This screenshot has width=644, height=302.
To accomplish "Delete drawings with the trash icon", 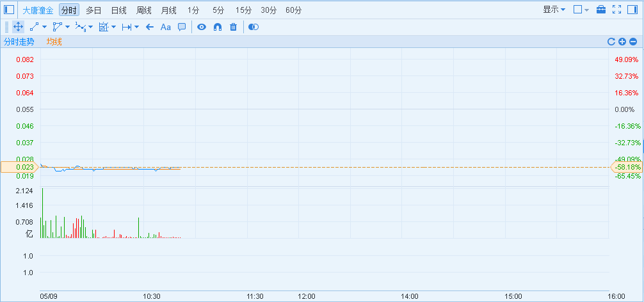I will 233,27.
